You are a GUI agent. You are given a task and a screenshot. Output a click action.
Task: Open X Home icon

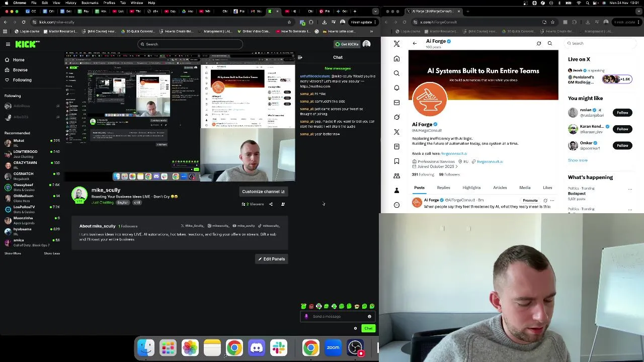pyautogui.click(x=396, y=59)
